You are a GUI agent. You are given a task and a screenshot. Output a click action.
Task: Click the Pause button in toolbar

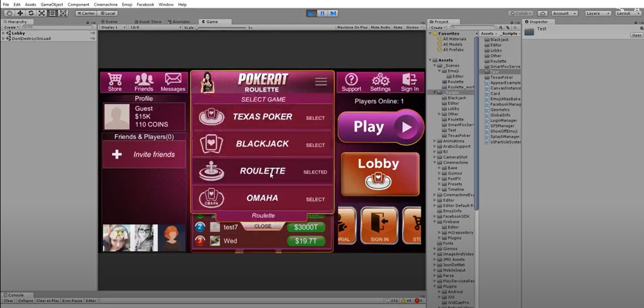[x=322, y=13]
